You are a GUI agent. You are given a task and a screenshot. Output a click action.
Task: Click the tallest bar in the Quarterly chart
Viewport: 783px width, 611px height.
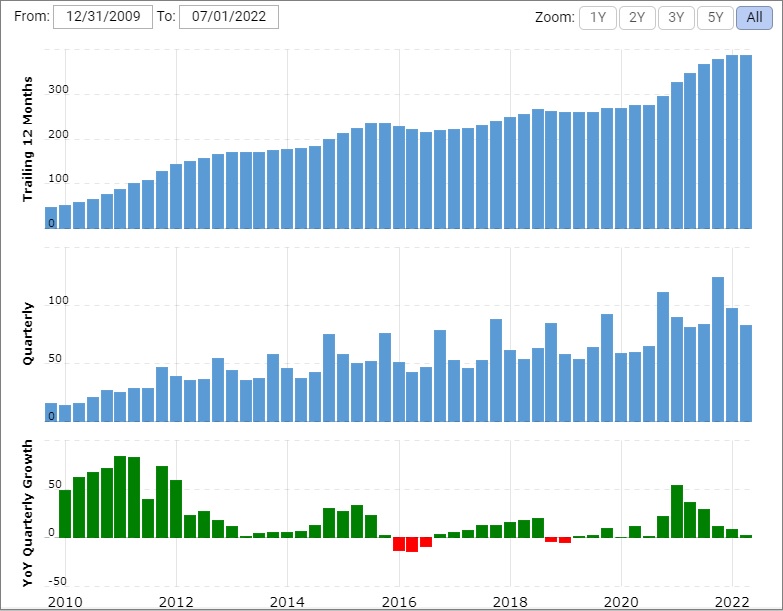point(718,349)
